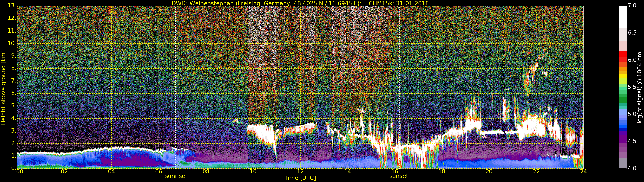The height and width of the screenshot is (182, 644).
Task: Select the white dotted sunrise marker line
Action: [175, 87]
